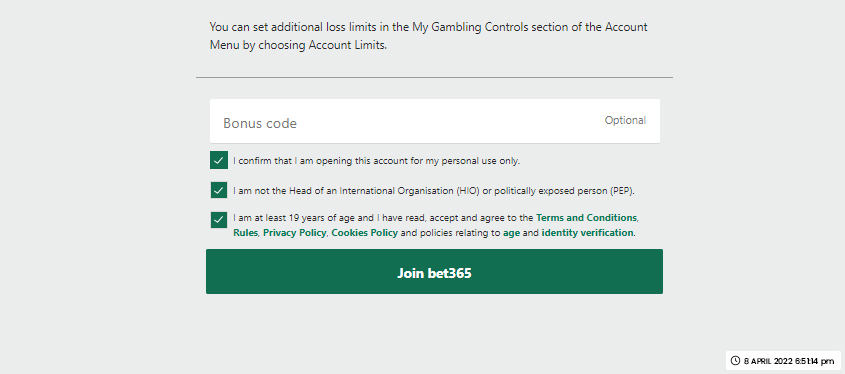Image resolution: width=845 pixels, height=374 pixels.
Task: Open the Cookies Policy link
Action: (x=364, y=233)
